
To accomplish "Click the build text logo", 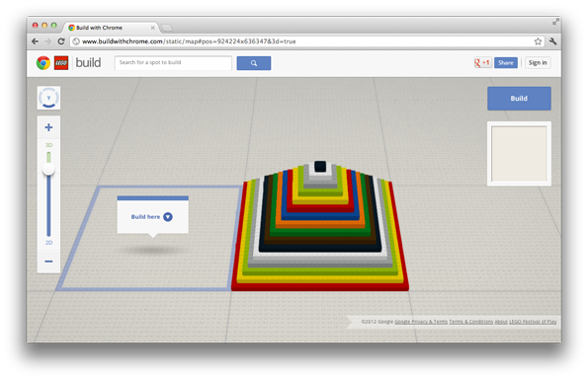I will [x=88, y=62].
